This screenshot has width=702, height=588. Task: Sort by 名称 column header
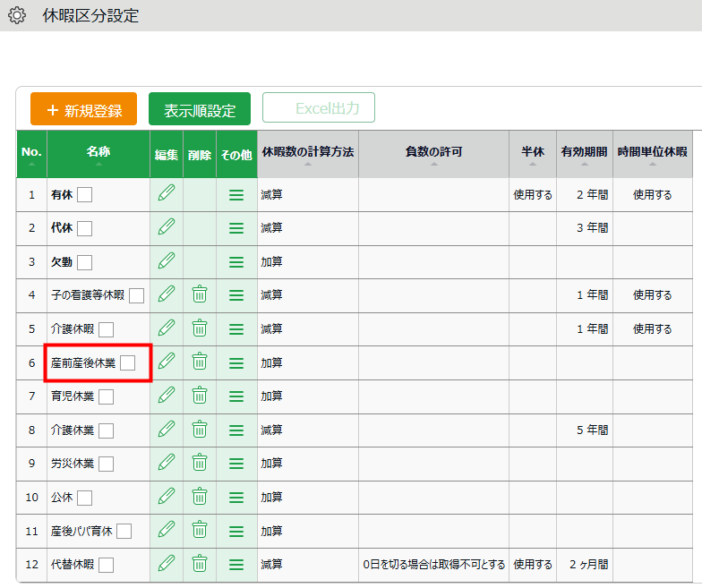(98, 154)
